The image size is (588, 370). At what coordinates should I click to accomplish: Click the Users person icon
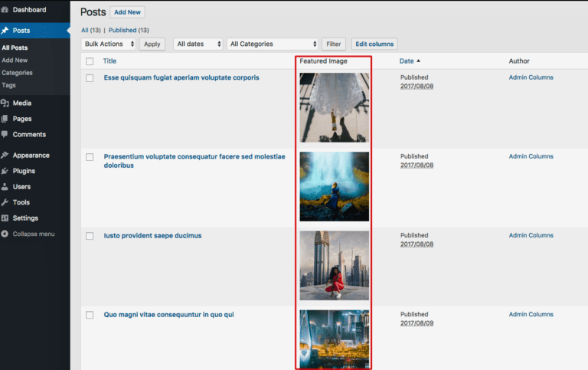point(5,186)
